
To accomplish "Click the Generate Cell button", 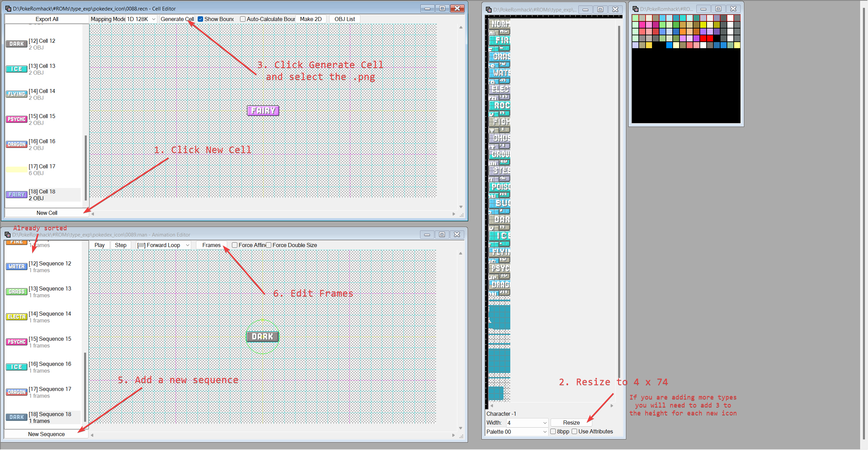I will (177, 19).
